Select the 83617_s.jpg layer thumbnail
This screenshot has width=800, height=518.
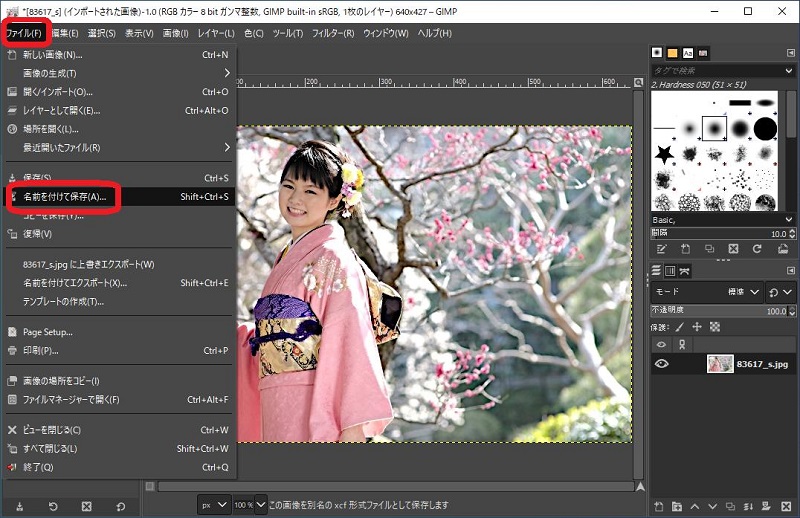tap(720, 364)
